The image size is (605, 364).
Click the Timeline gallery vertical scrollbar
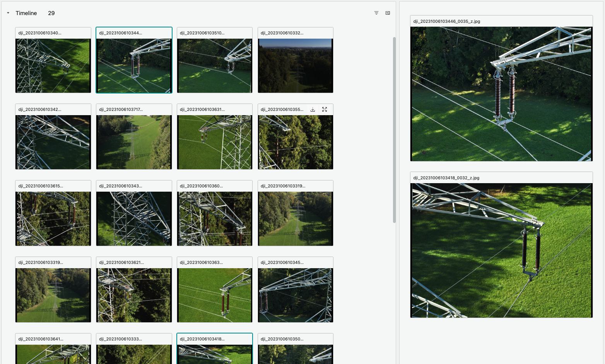[x=394, y=130]
